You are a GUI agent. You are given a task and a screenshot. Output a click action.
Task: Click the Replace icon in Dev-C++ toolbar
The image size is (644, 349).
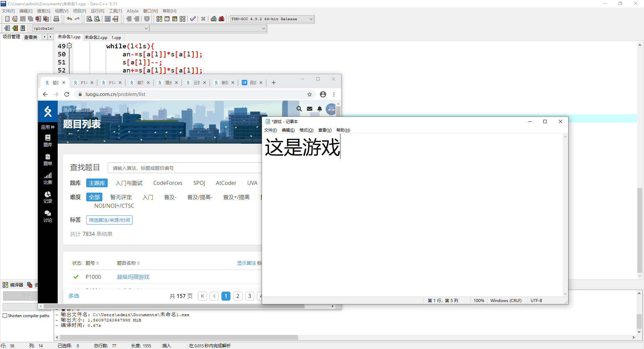click(x=97, y=19)
